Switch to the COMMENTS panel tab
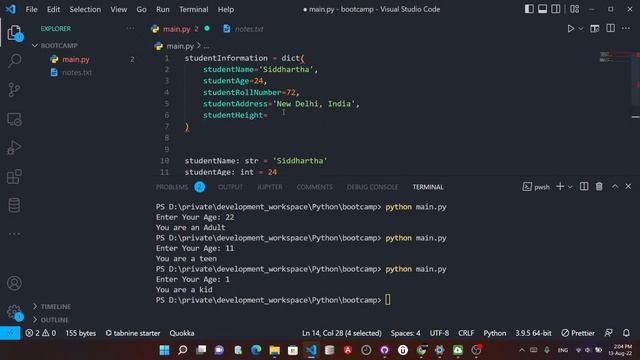The width and height of the screenshot is (640, 360). [314, 187]
